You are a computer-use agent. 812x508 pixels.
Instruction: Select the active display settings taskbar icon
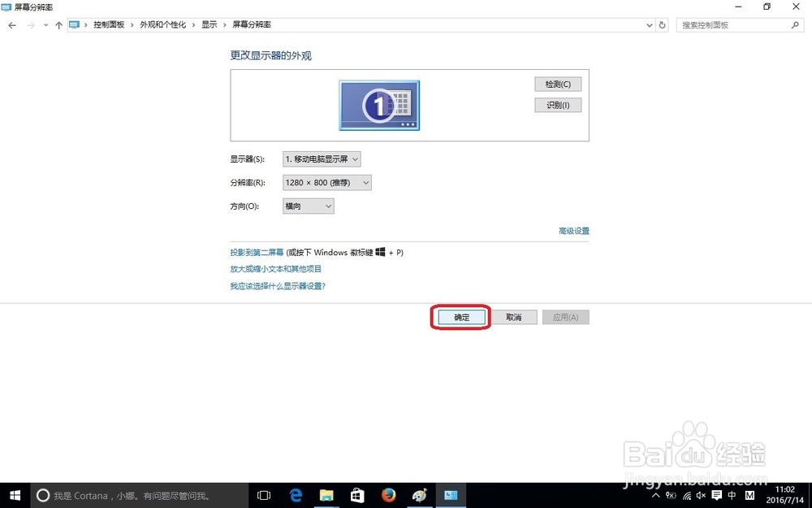point(451,495)
